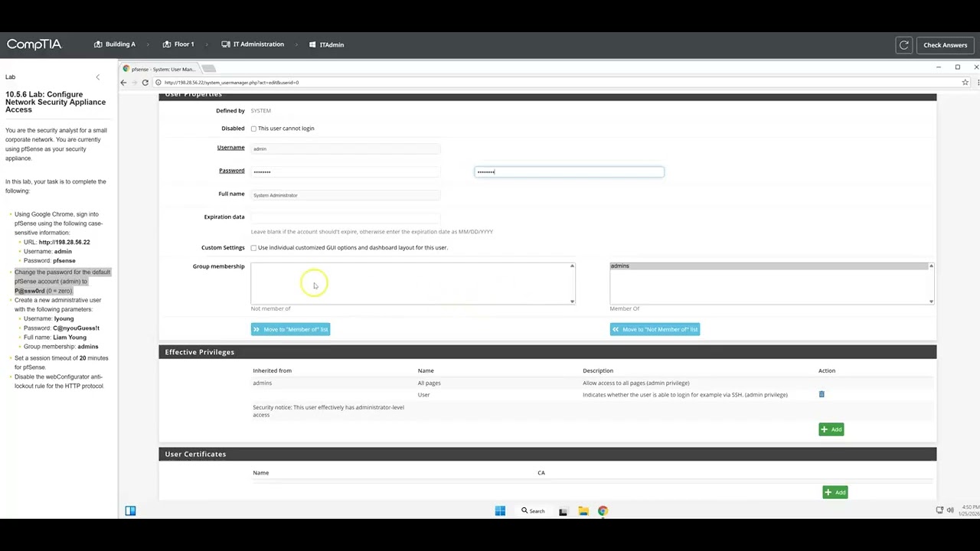Click the lab reset refresh icon

coord(904,45)
